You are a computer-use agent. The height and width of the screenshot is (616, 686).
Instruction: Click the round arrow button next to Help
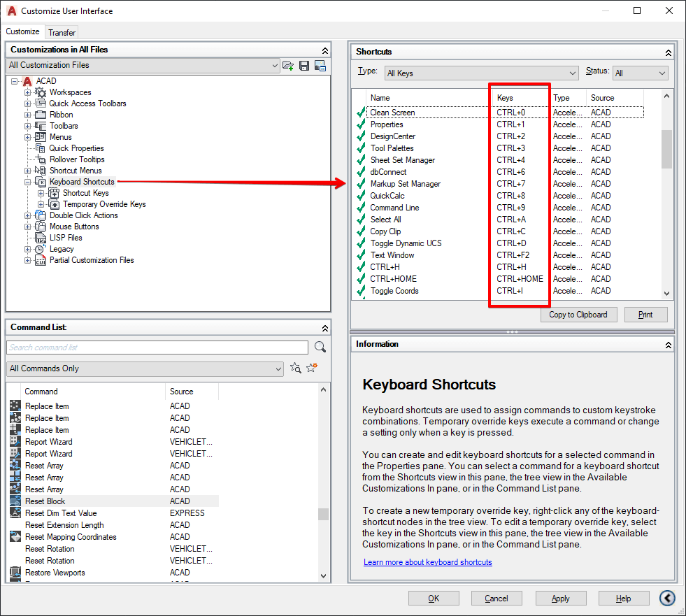[667, 598]
